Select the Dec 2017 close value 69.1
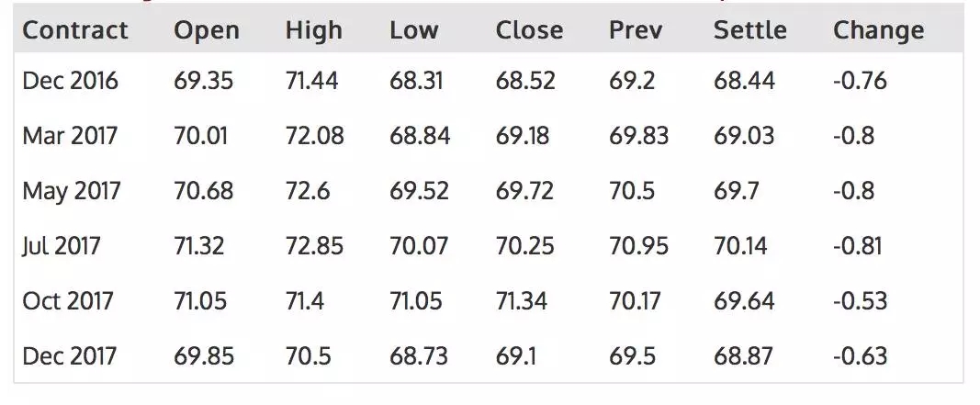Viewport: 980px width, 405px height. pos(518,356)
